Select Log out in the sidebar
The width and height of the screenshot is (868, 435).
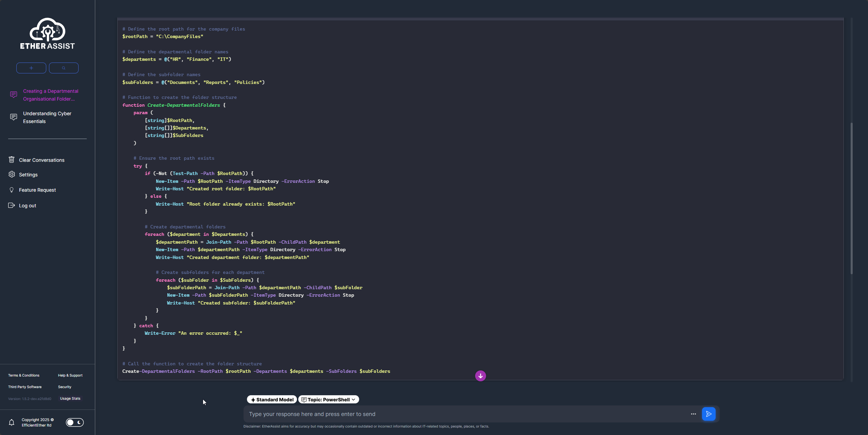coord(28,206)
